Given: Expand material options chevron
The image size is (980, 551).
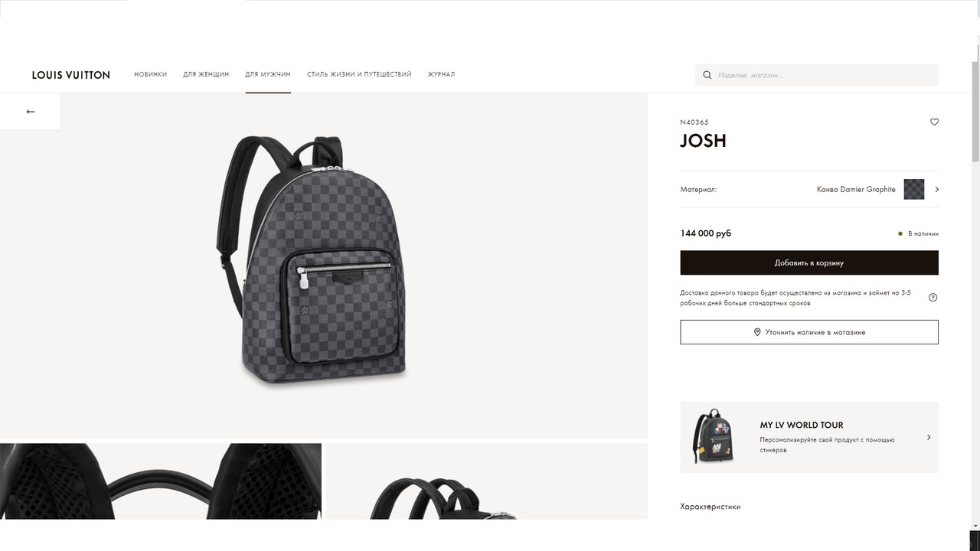Looking at the screenshot, I should coord(936,189).
